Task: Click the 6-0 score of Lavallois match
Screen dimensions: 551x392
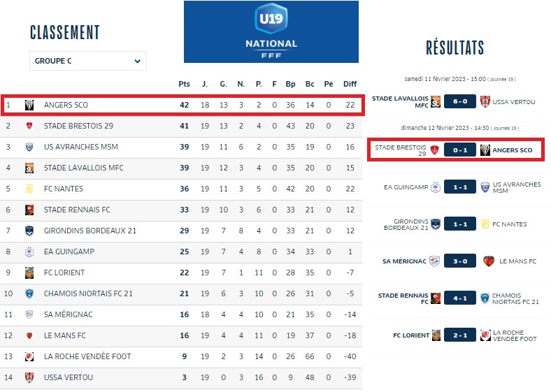Action: pos(459,101)
